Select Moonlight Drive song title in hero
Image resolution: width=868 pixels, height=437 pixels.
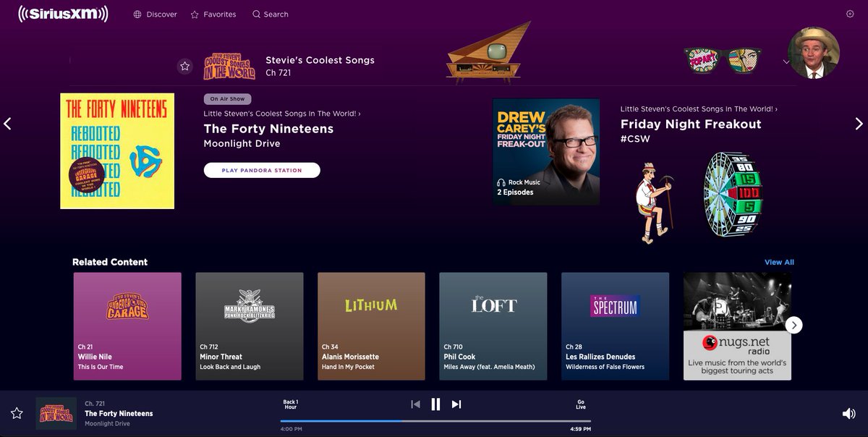pos(242,143)
